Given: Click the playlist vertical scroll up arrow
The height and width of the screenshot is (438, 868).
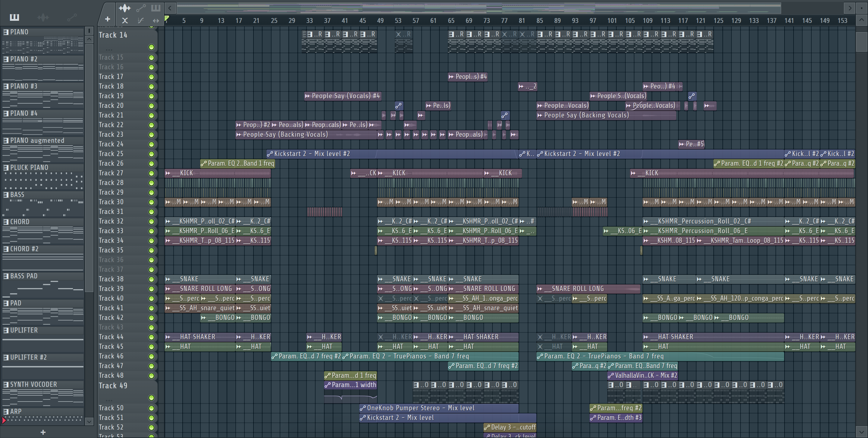Looking at the screenshot, I should click(x=861, y=20).
